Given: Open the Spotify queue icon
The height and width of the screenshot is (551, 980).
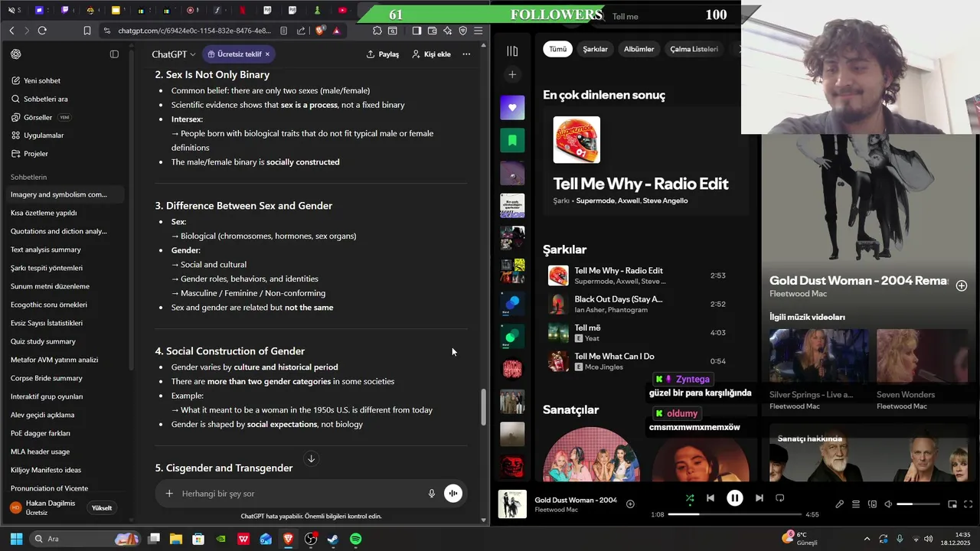Looking at the screenshot, I should (856, 504).
